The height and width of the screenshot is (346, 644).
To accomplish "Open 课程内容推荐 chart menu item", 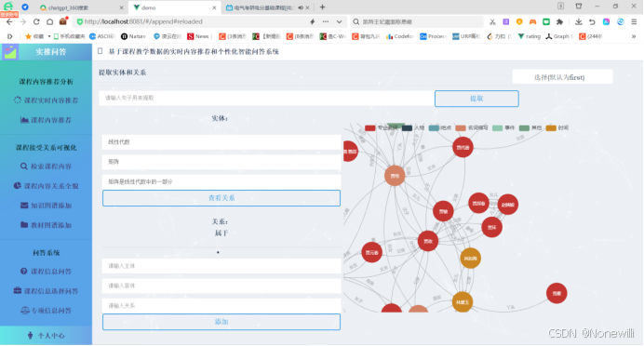I will [46, 120].
